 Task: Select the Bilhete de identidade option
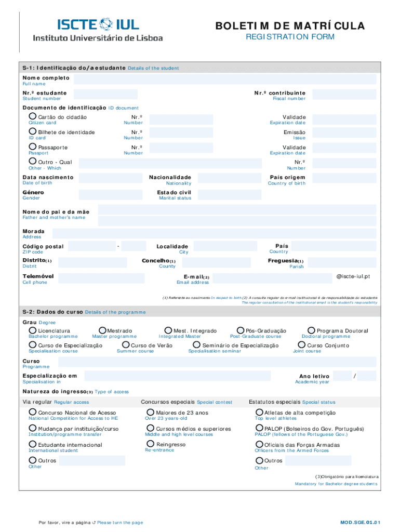click(33, 132)
